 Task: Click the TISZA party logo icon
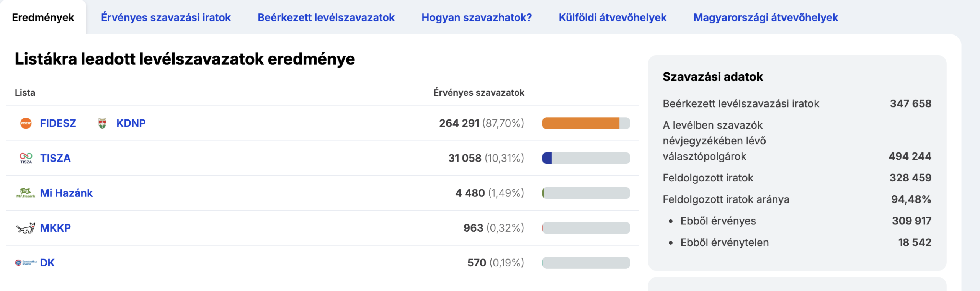point(26,158)
